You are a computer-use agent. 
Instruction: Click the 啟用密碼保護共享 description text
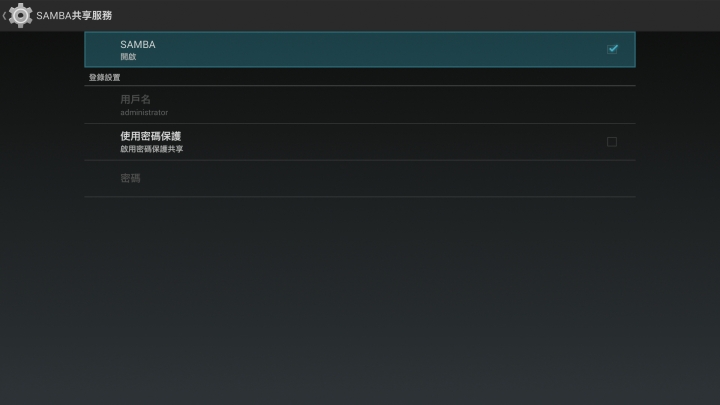(x=152, y=149)
